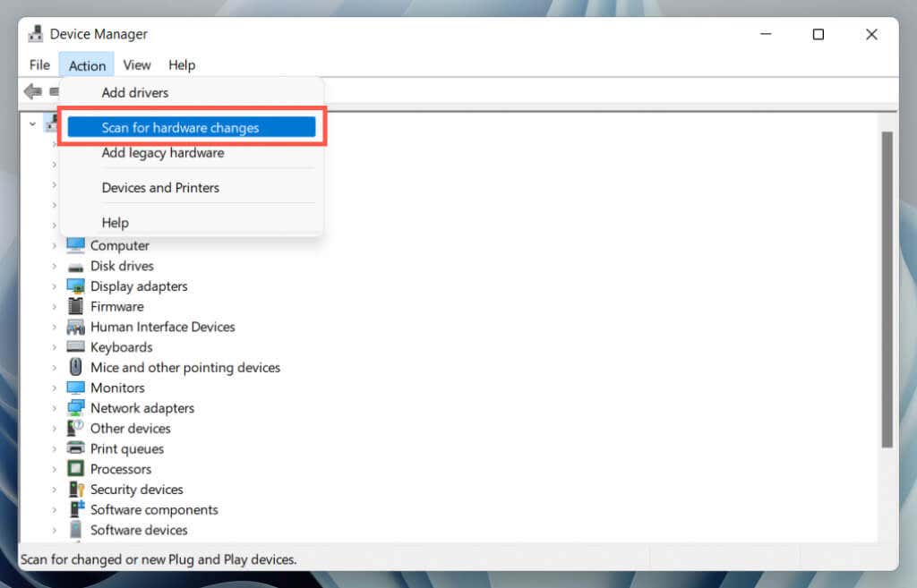Screen dimensions: 917x588
Task: Select Scan for hardware changes
Action: tap(192, 127)
